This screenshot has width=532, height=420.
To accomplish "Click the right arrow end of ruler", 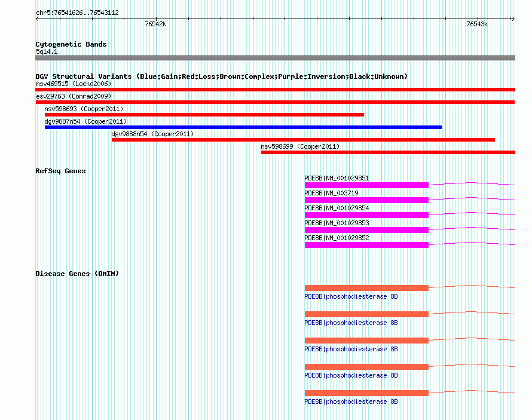I will coord(513,19).
